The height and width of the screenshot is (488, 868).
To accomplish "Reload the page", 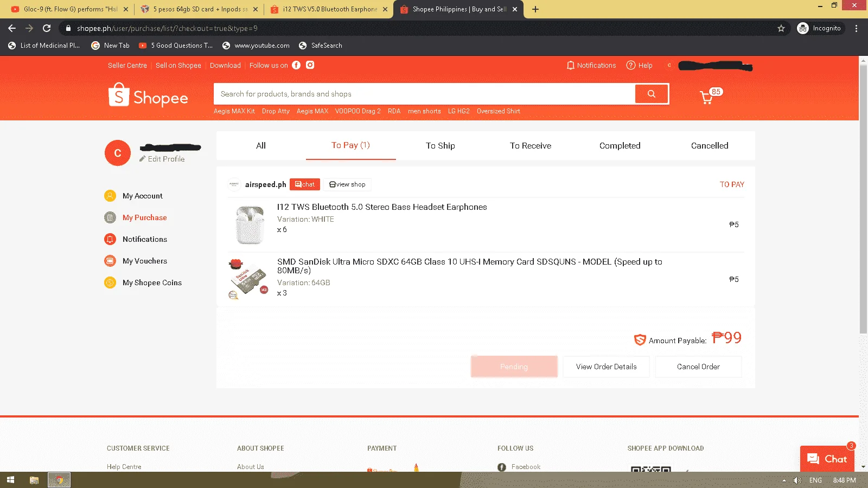I will point(47,28).
